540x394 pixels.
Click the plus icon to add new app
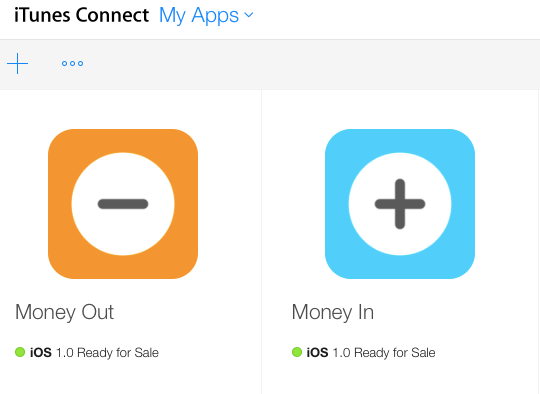tap(18, 63)
